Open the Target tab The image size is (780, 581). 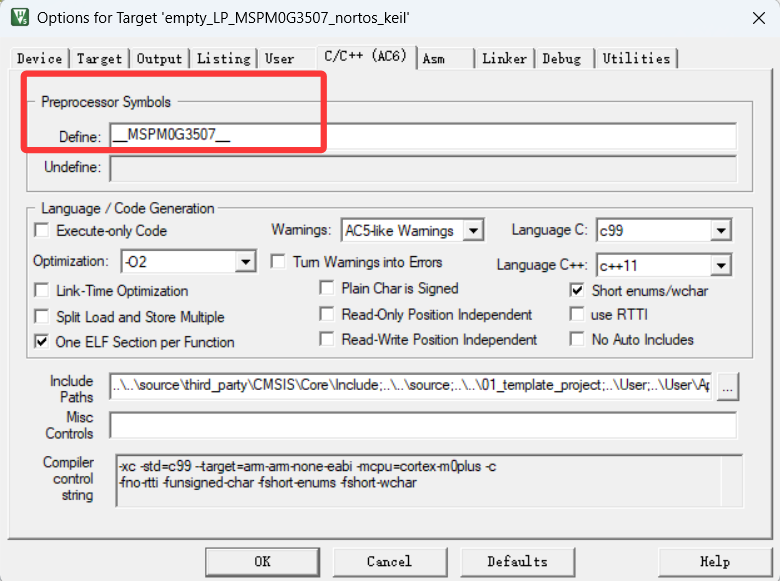coord(99,59)
